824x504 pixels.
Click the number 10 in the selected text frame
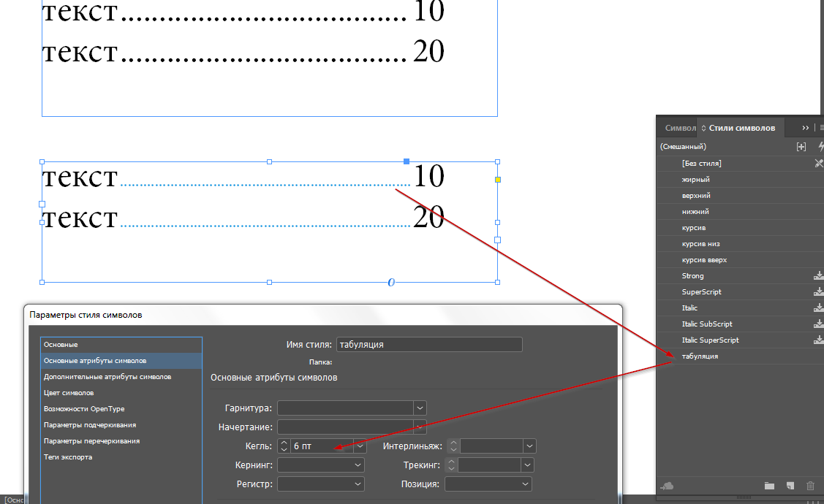[x=428, y=176]
